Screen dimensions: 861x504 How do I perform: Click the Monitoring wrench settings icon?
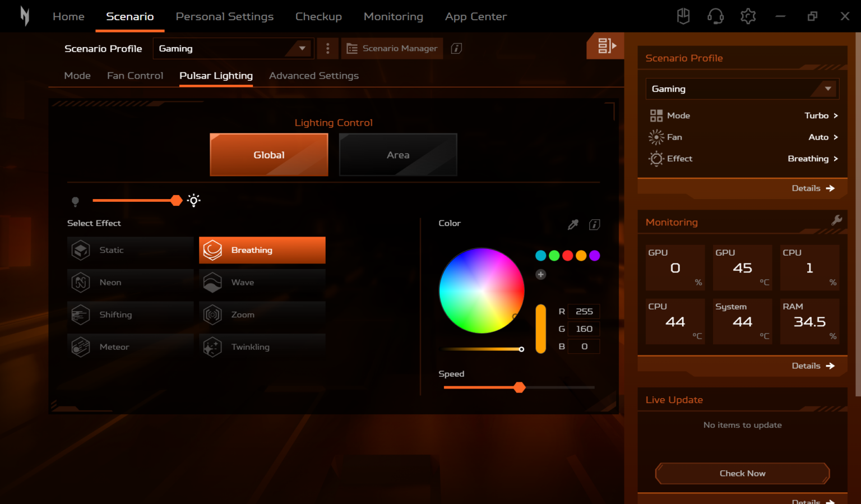[836, 220]
